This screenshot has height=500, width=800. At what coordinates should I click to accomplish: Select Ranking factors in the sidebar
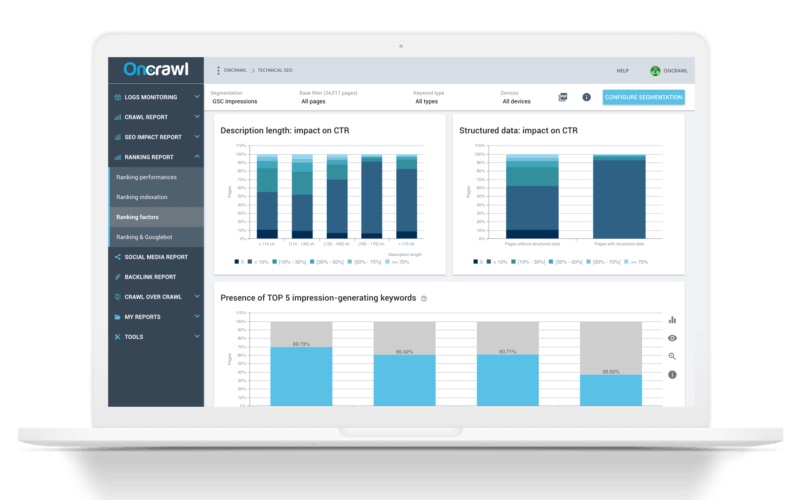click(157, 217)
